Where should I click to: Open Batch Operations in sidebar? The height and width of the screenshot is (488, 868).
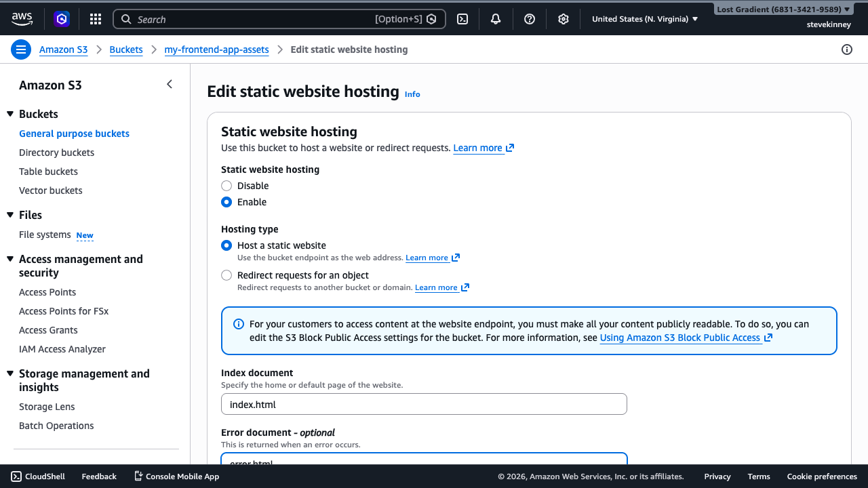(x=56, y=426)
